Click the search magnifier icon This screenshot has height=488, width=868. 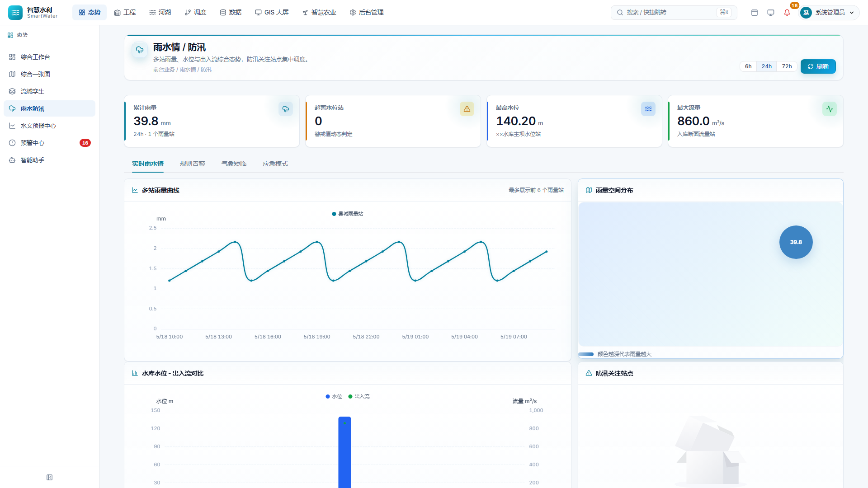[620, 13]
